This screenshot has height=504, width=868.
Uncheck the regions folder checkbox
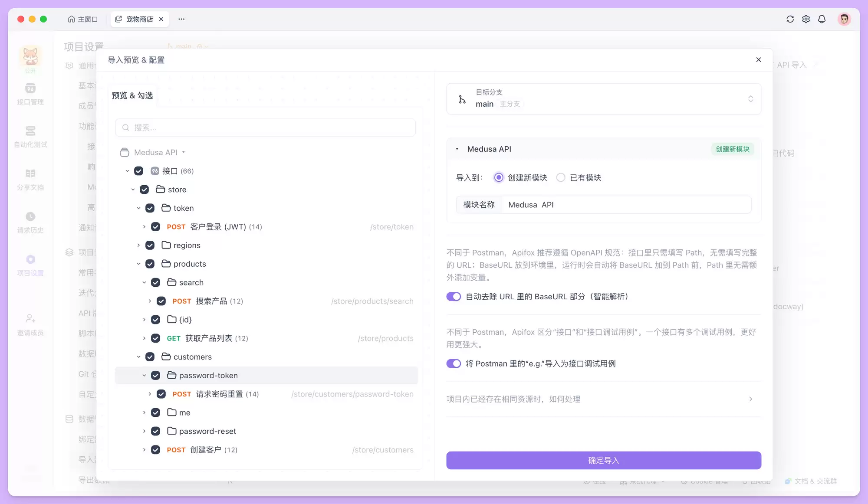click(x=150, y=245)
